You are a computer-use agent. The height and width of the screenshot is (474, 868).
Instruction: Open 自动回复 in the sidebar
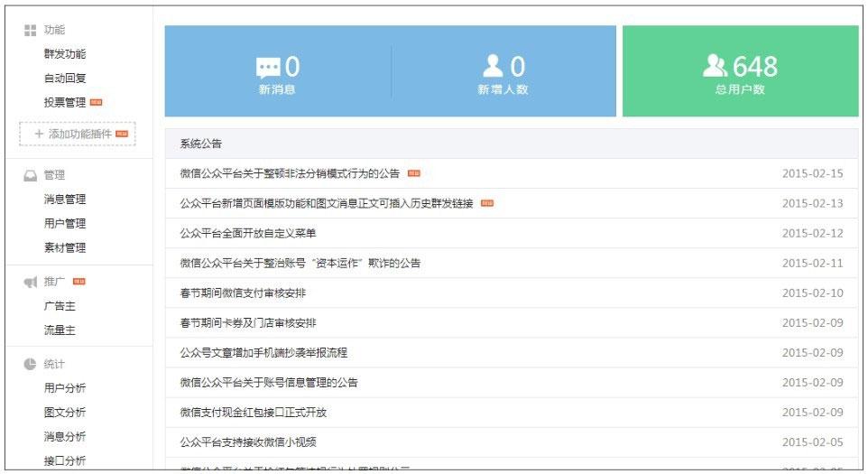point(65,78)
